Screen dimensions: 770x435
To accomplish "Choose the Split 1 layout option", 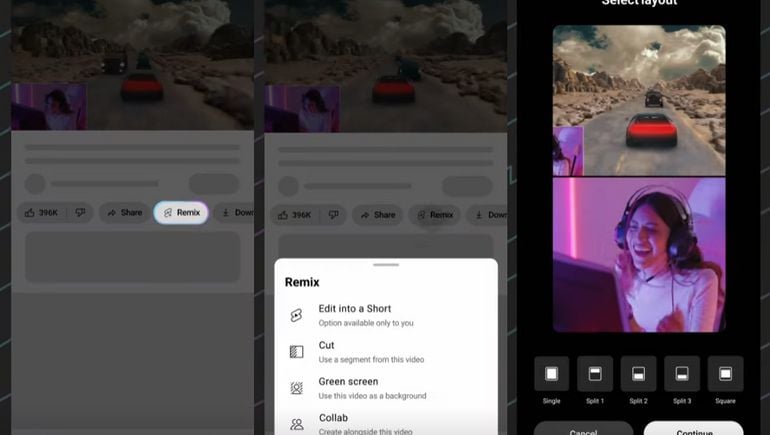I will coord(594,374).
